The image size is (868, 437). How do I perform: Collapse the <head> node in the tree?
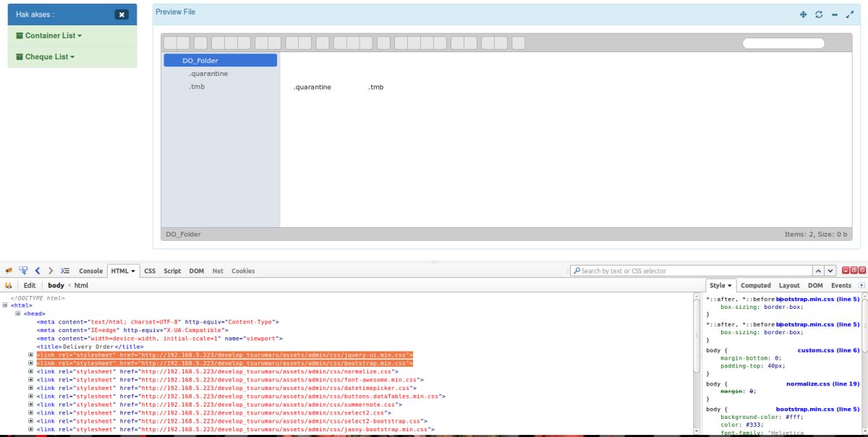click(x=18, y=313)
